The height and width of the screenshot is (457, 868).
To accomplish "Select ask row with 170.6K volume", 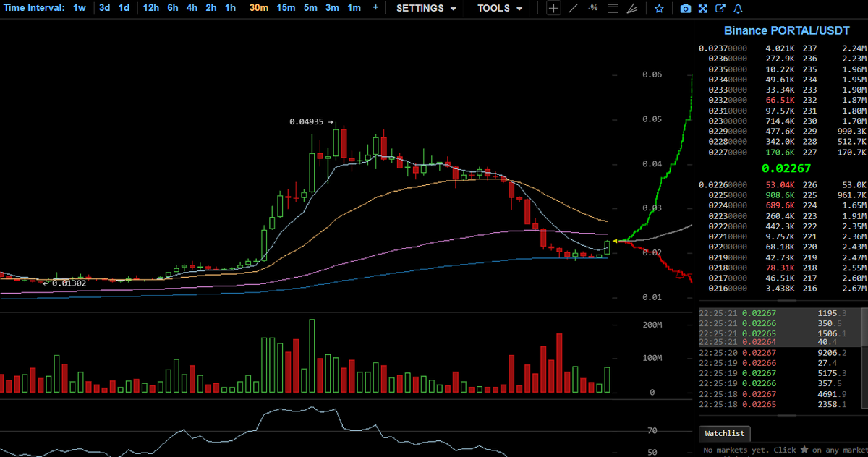I will tap(782, 153).
